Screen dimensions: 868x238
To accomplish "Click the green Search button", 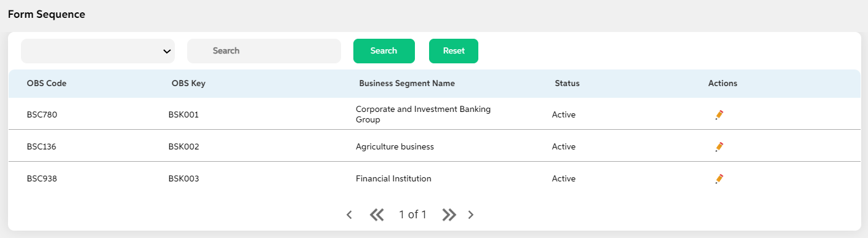I will click(384, 51).
